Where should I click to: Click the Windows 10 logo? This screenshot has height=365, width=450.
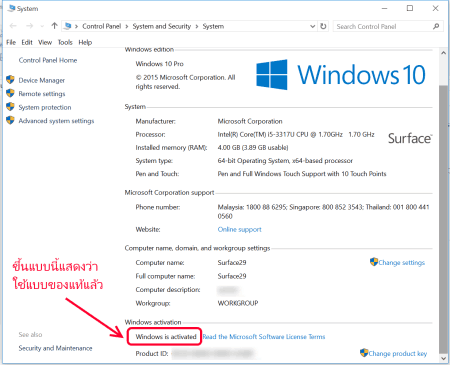[x=341, y=75]
